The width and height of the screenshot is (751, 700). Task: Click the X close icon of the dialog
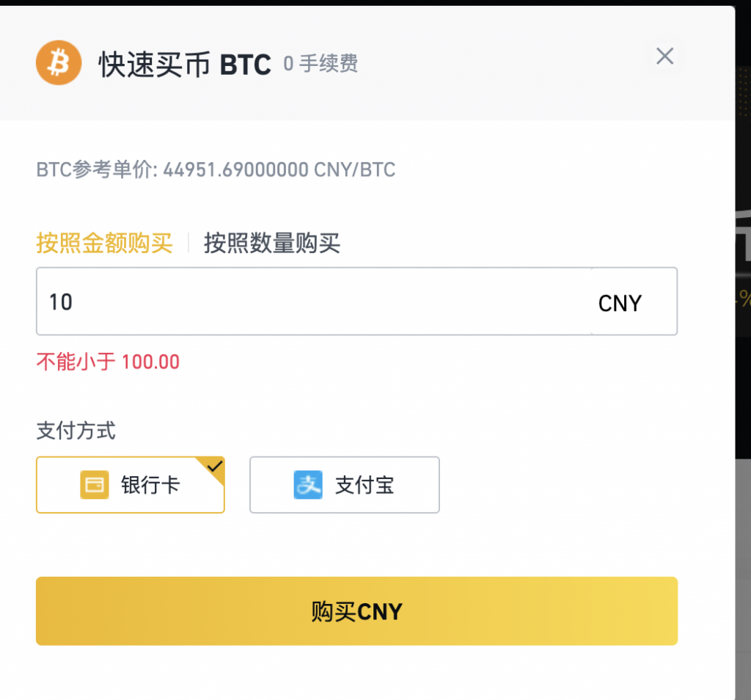(664, 56)
